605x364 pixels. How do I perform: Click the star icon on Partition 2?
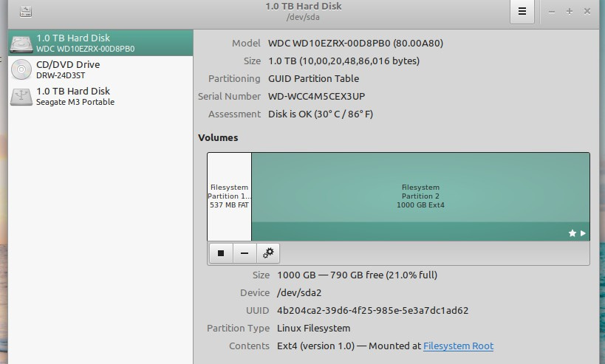coord(572,233)
